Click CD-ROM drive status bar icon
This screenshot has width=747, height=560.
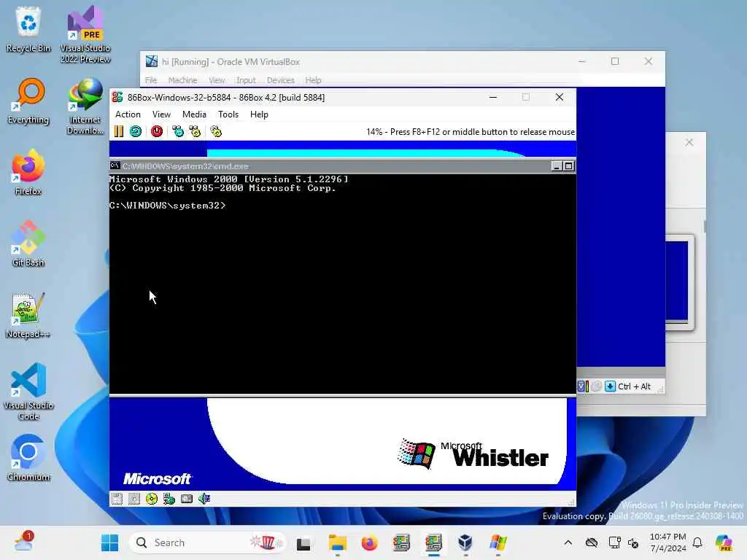pyautogui.click(x=152, y=499)
